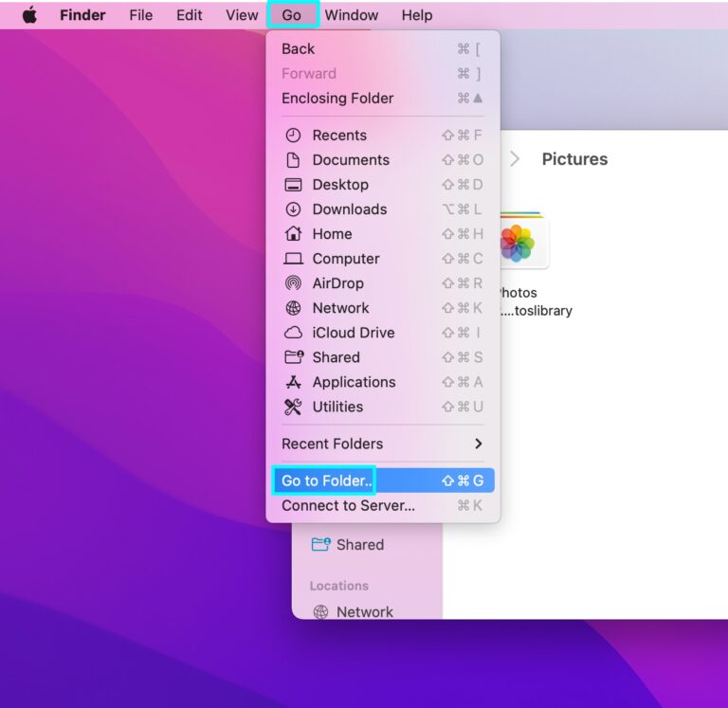Click the Network globe icon in Go menu
This screenshot has height=708, width=728.
(x=293, y=308)
